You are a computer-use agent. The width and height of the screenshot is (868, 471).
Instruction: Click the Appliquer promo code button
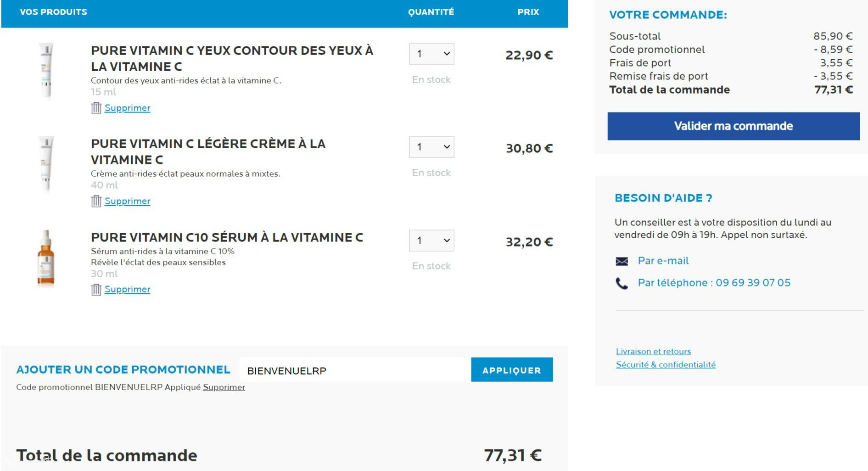pos(511,370)
